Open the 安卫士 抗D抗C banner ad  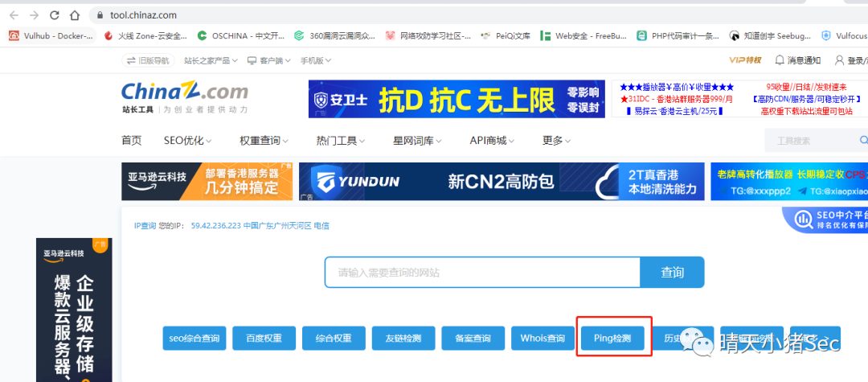coord(457,99)
